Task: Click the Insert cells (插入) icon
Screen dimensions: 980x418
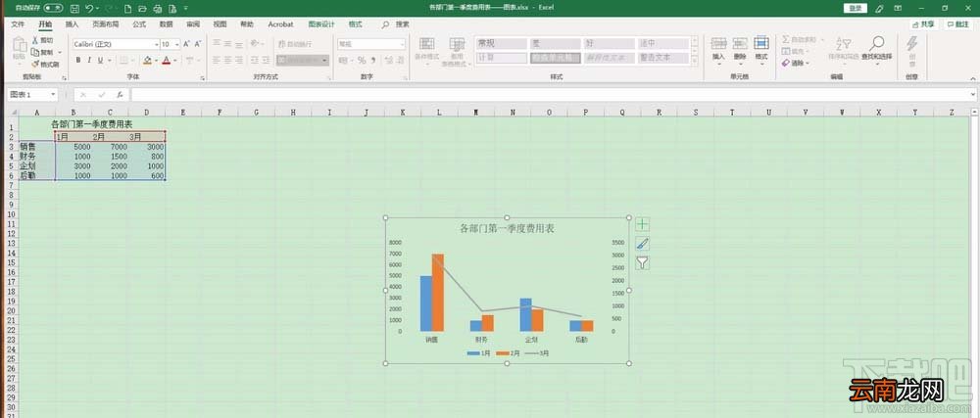Action: (718, 43)
